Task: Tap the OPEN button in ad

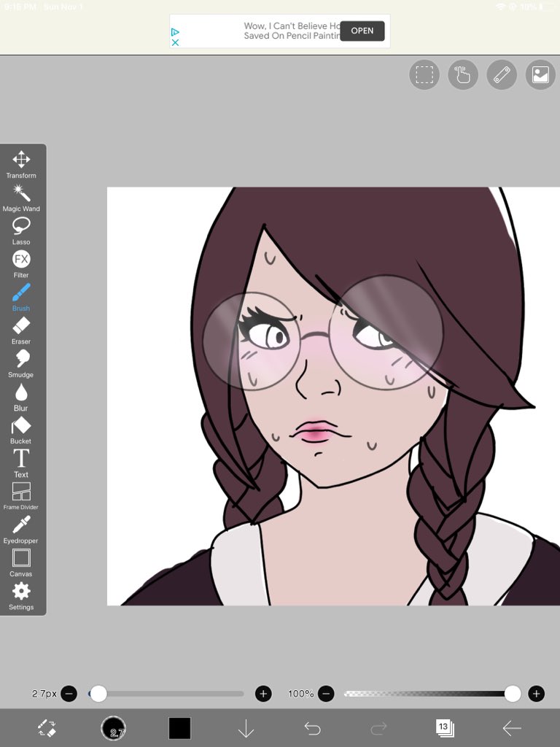Action: (x=362, y=31)
